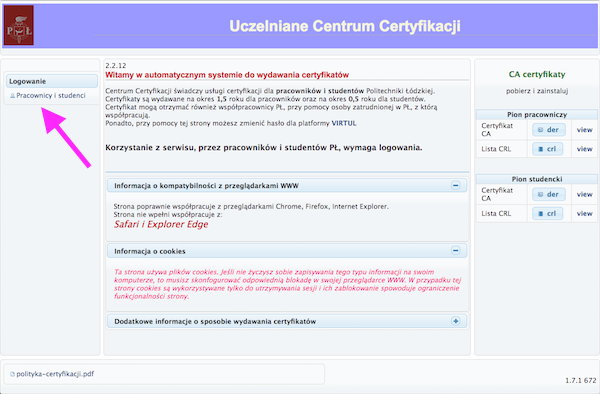The width and height of the screenshot is (600, 394).
Task: Click the Pion pracowniczy section header
Action: (x=537, y=114)
